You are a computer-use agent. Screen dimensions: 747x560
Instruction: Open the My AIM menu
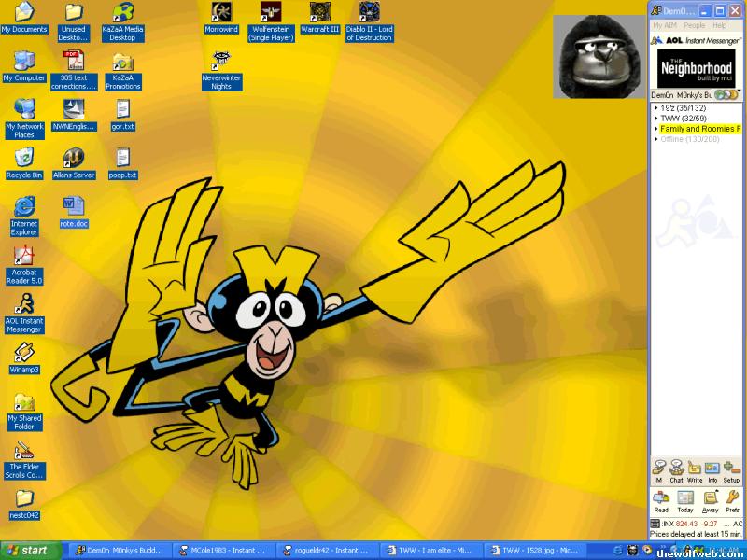(x=664, y=26)
